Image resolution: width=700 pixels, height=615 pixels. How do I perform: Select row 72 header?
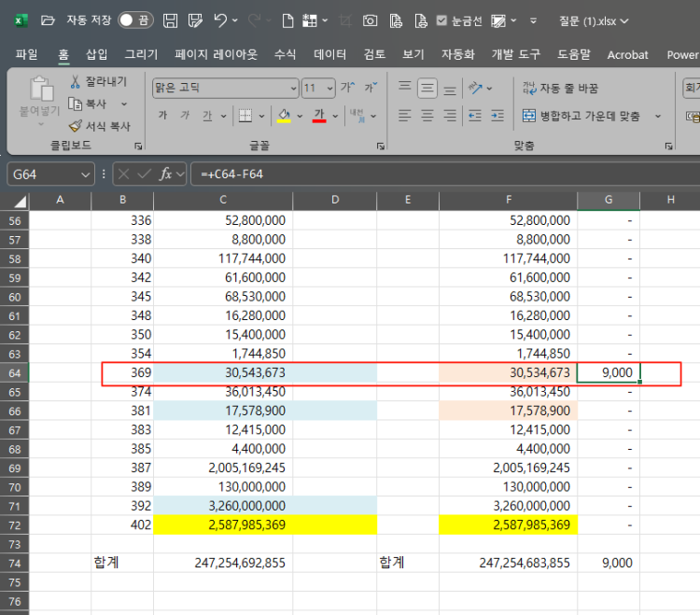[x=15, y=525]
